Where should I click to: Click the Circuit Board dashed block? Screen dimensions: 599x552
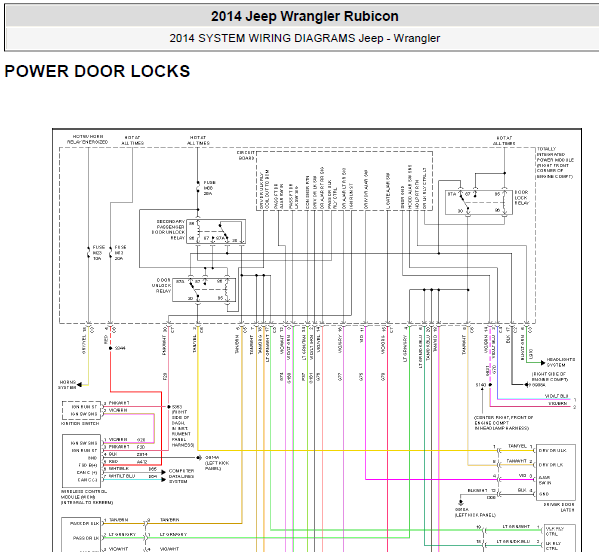344,181
